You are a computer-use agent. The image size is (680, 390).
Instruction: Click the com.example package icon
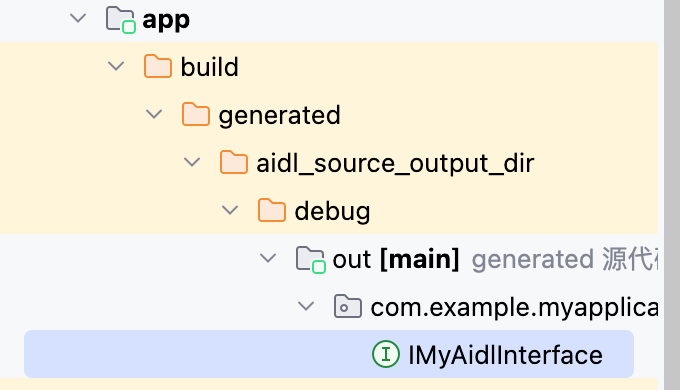(348, 306)
